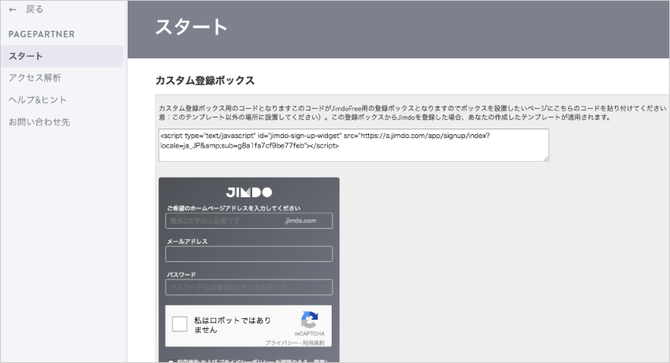Viewport: 670px width, 363px height.
Task: Click the .jimdo.com domain suffix text
Action: pos(300,221)
